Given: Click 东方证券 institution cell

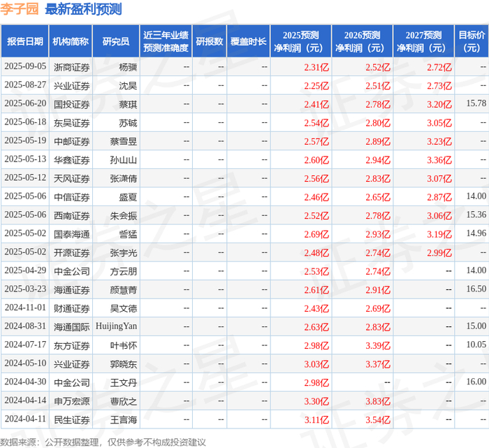Looking at the screenshot, I should coord(72,346).
